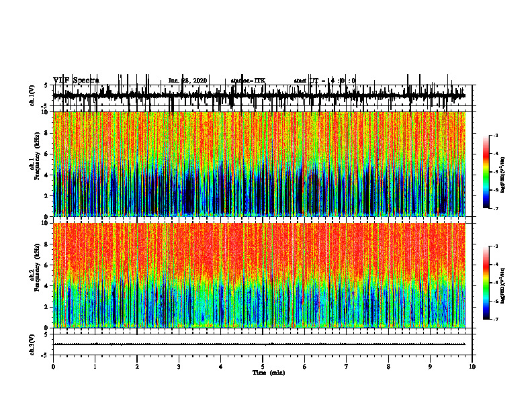Click the ch.1 voltage waveform panel
Image resolution: width=532 pixels, height=411 pixels.
coord(263,95)
